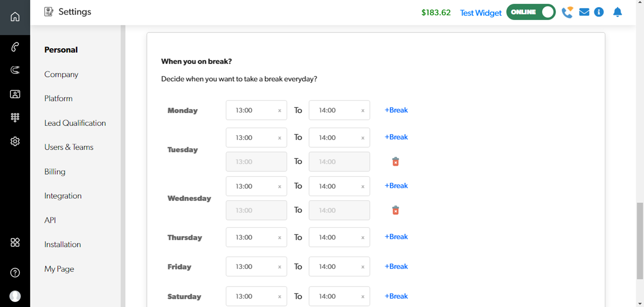Open Saturday's 14:00 end time picker
This screenshot has height=307, width=644.
[x=335, y=296]
